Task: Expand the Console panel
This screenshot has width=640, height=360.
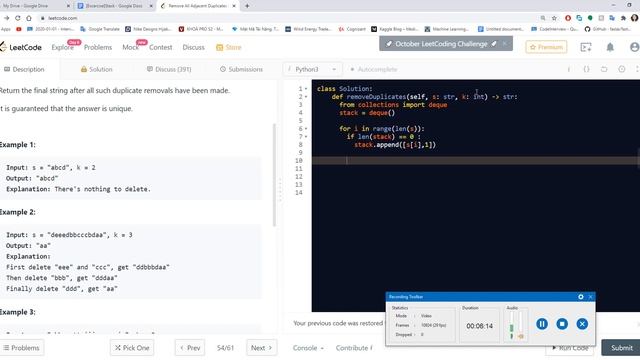Action: click(x=308, y=348)
